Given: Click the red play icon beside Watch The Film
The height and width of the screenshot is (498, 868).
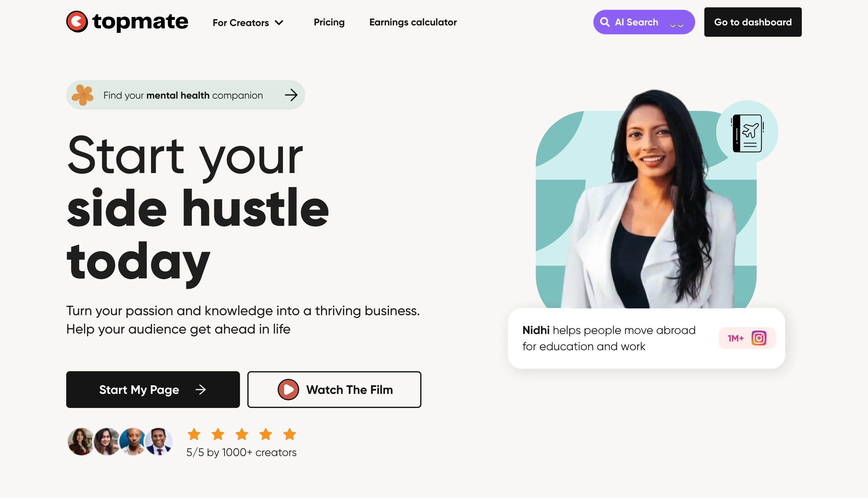Looking at the screenshot, I should [x=288, y=390].
